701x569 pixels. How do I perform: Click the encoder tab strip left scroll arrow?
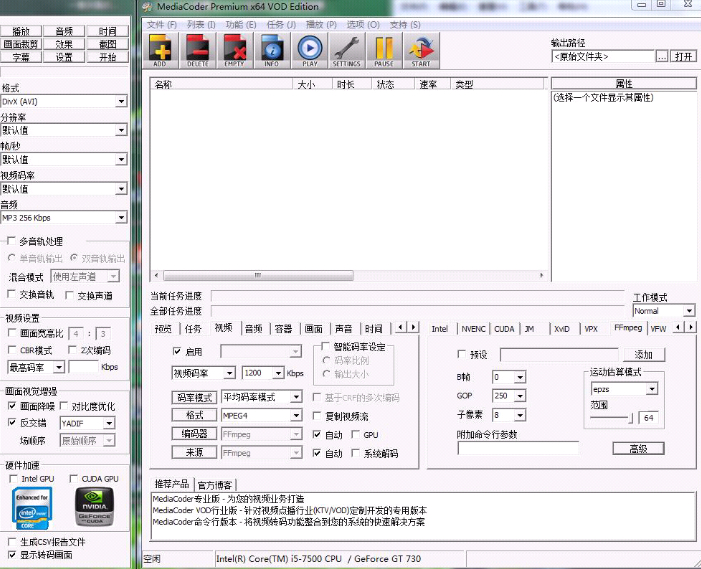(x=679, y=327)
